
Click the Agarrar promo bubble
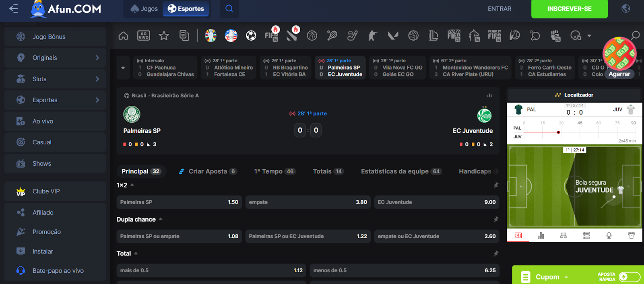coord(619,74)
